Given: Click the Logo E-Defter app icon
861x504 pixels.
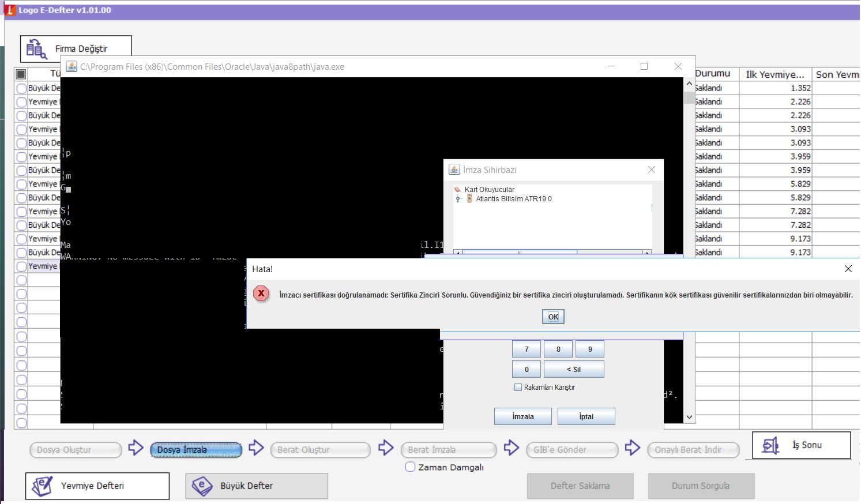Looking at the screenshot, I should (x=10, y=10).
